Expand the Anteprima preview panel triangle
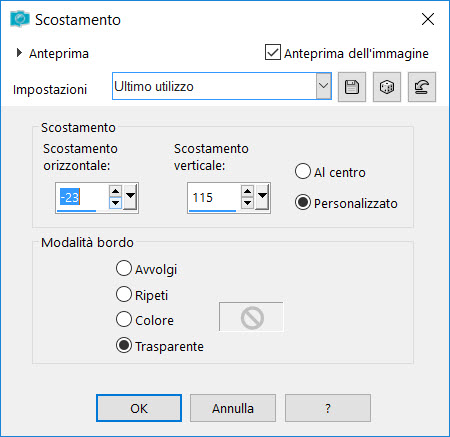450x437 pixels. (19, 53)
